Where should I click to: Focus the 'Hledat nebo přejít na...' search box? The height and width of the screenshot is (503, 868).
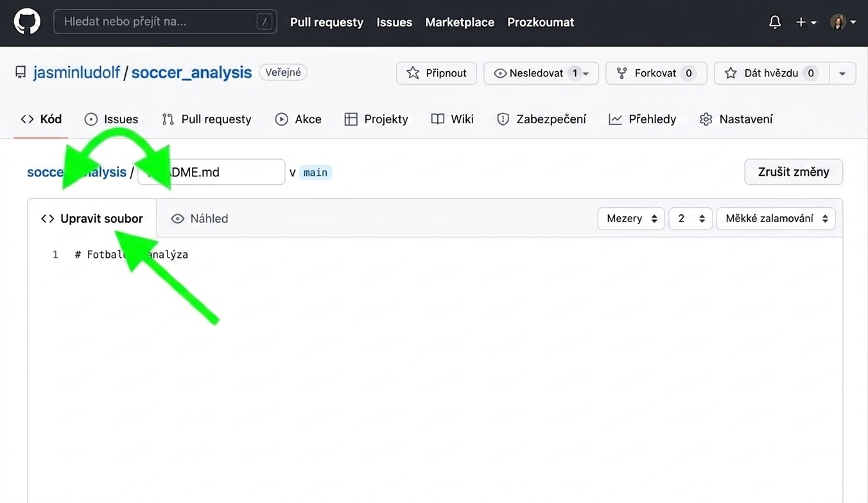click(x=165, y=22)
